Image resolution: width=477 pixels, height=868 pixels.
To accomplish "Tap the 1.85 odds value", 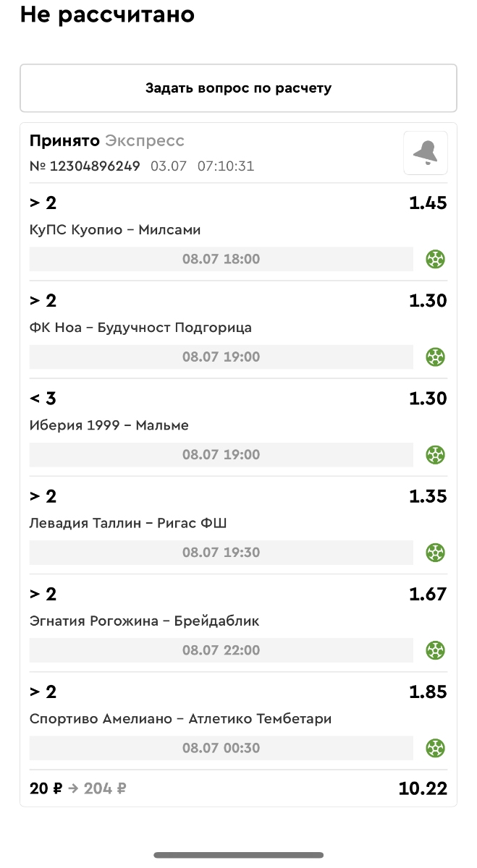I will coord(428,692).
